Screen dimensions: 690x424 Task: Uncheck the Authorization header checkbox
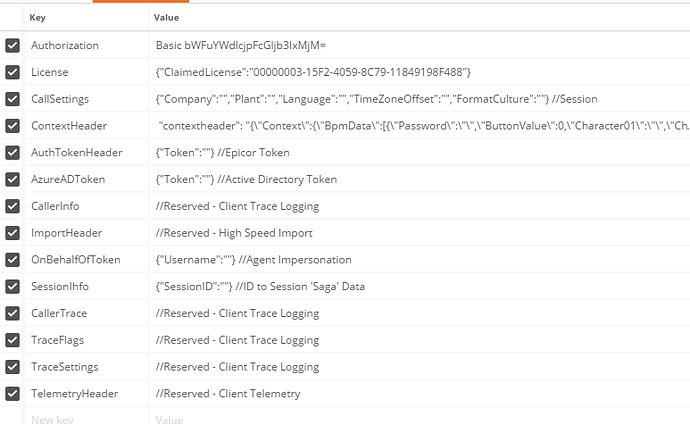tap(12, 45)
